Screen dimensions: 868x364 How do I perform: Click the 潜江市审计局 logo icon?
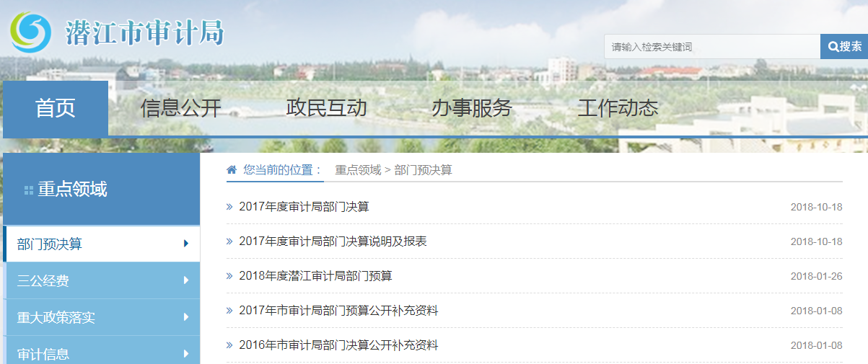pyautogui.click(x=30, y=32)
